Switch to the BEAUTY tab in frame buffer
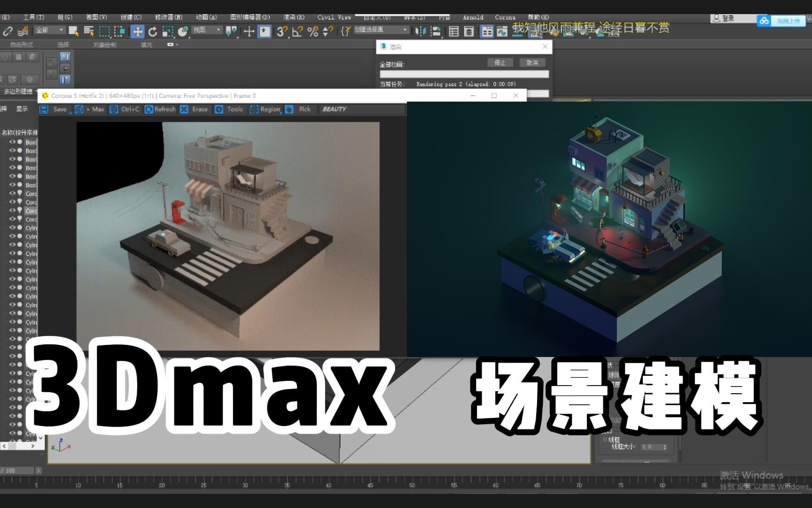Image resolution: width=812 pixels, height=508 pixels. click(334, 109)
